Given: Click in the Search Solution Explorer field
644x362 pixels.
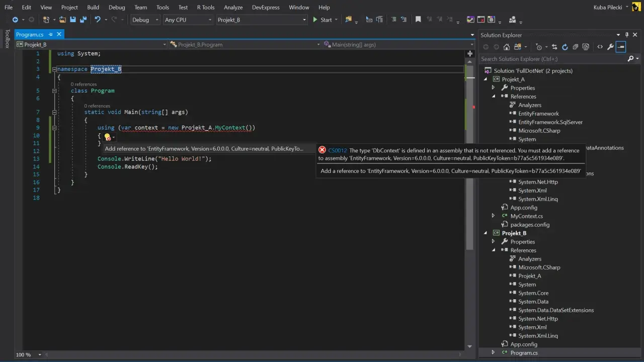Looking at the screenshot, I should pos(552,59).
